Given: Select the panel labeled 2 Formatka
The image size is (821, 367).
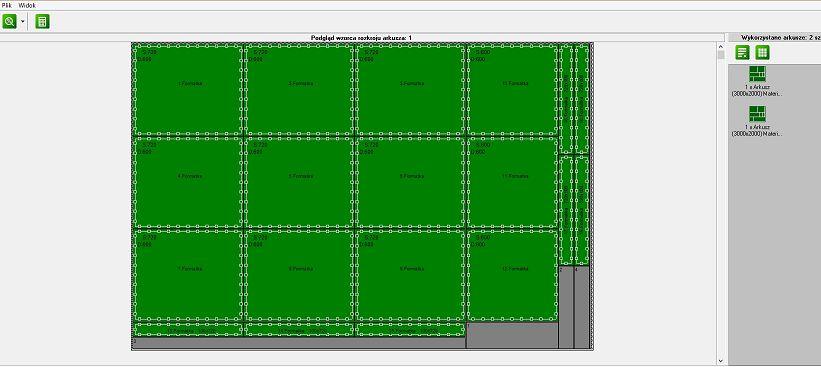Looking at the screenshot, I should 298,90.
